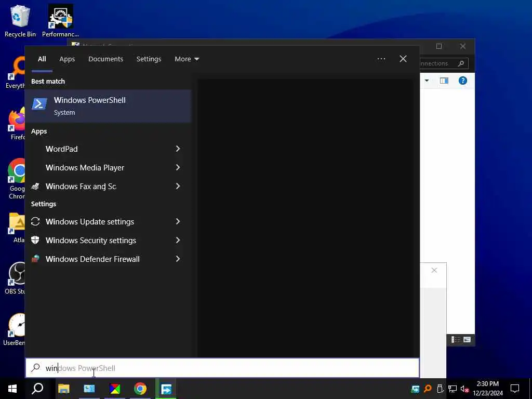Open the Windows Start menu
Image resolution: width=532 pixels, height=399 pixels.
[x=12, y=389]
